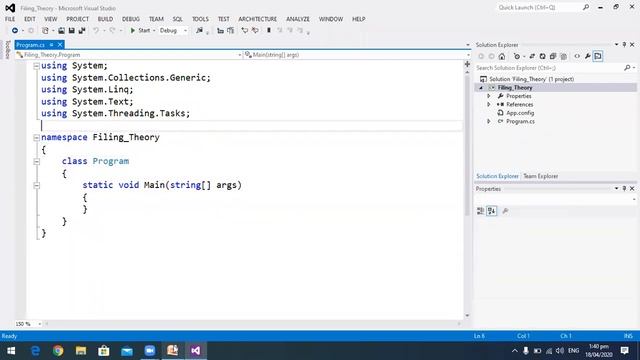This screenshot has width=640, height=360.
Task: Switch to the Team Explorer tab
Action: pos(540,176)
